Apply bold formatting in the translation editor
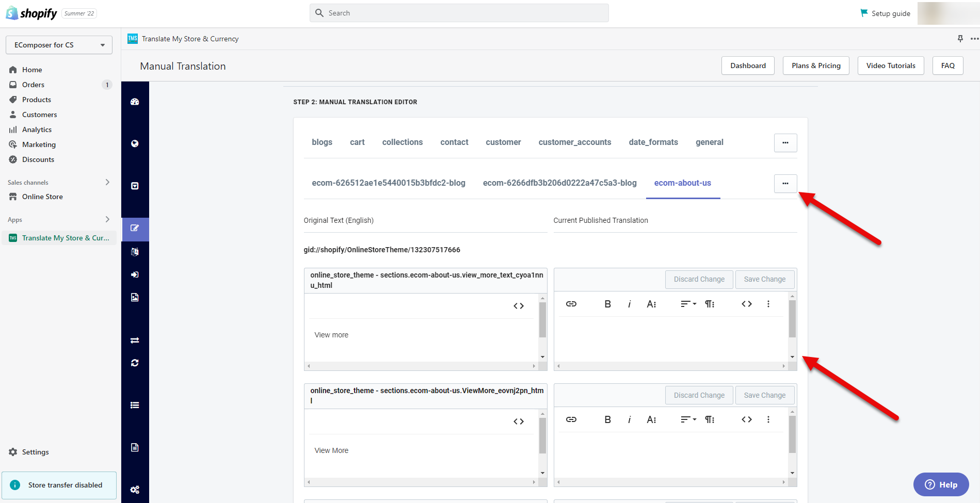 (607, 304)
